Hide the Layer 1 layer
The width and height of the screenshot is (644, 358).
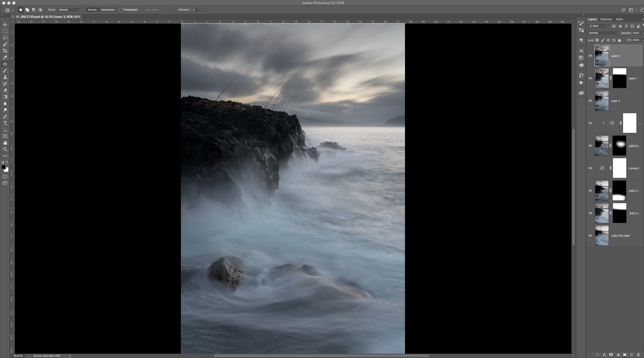click(x=590, y=78)
